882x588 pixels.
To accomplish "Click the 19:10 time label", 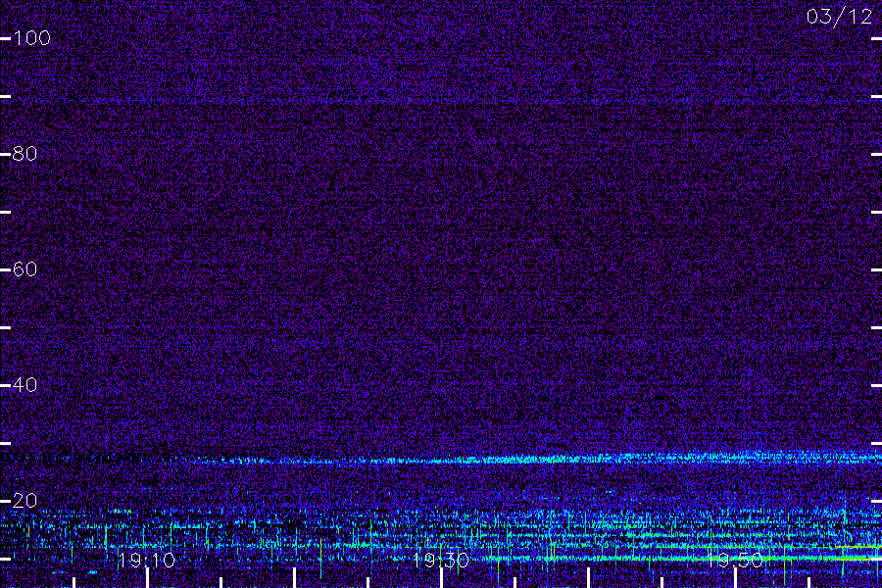I will point(147,560).
